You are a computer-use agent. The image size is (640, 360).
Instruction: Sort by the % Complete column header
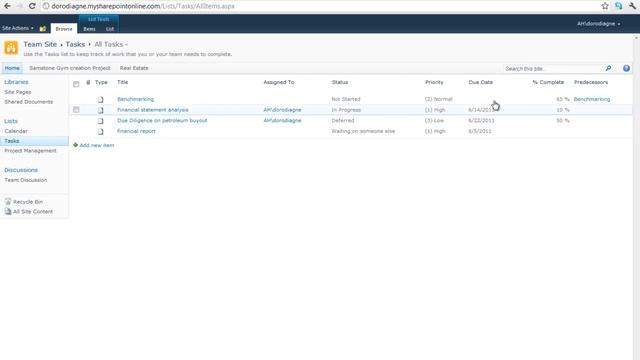coord(548,82)
